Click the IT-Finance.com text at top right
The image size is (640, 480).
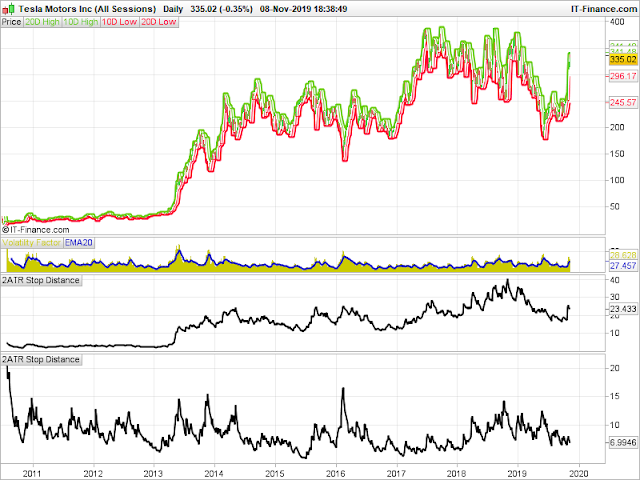(604, 9)
